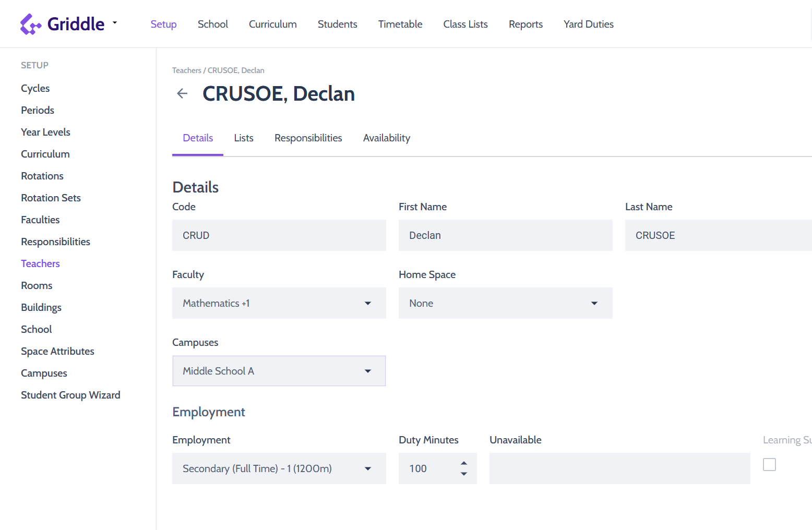Screen dimensions: 812x530
Task: Open the dropdown caret next to Griddle
Action: tap(115, 23)
